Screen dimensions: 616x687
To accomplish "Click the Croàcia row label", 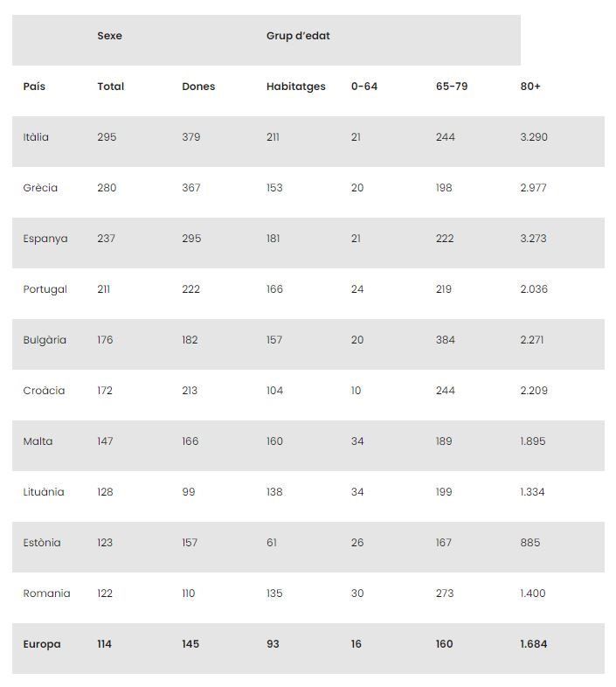I will click(44, 391).
